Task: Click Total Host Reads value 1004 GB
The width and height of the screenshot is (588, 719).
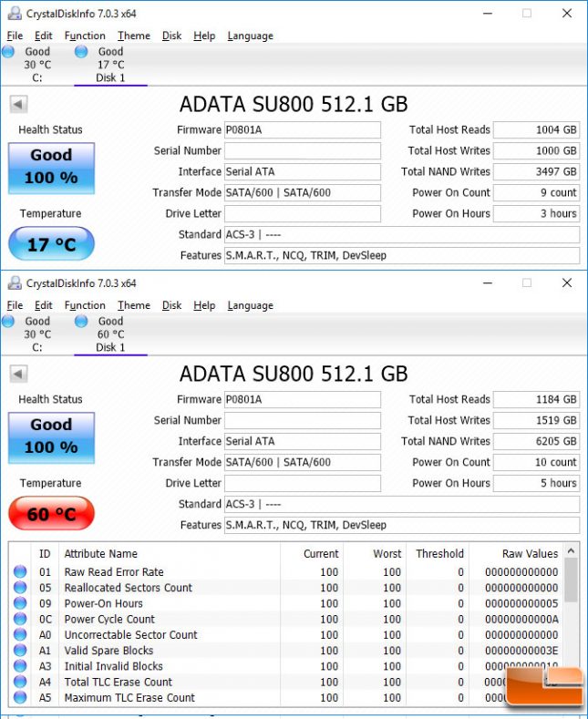Action: [x=536, y=129]
